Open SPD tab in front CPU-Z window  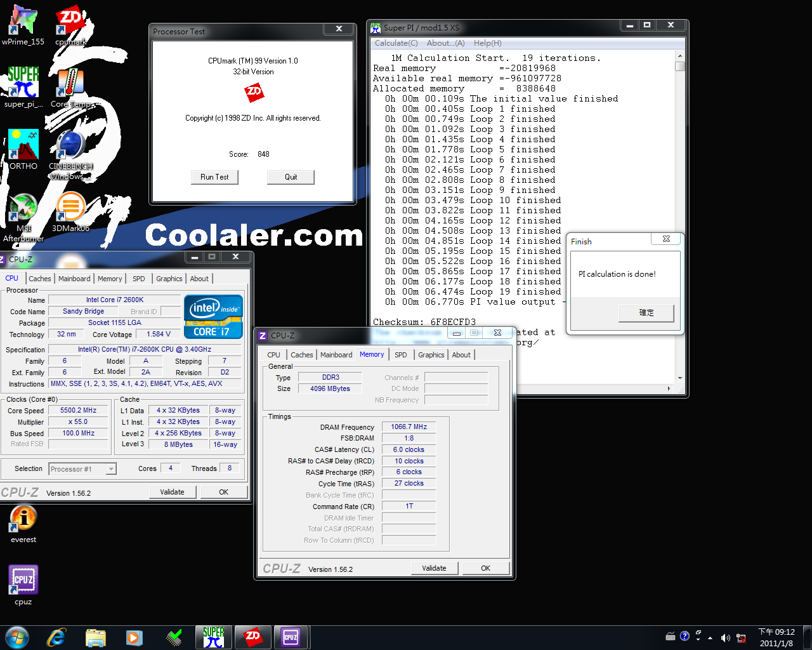401,355
